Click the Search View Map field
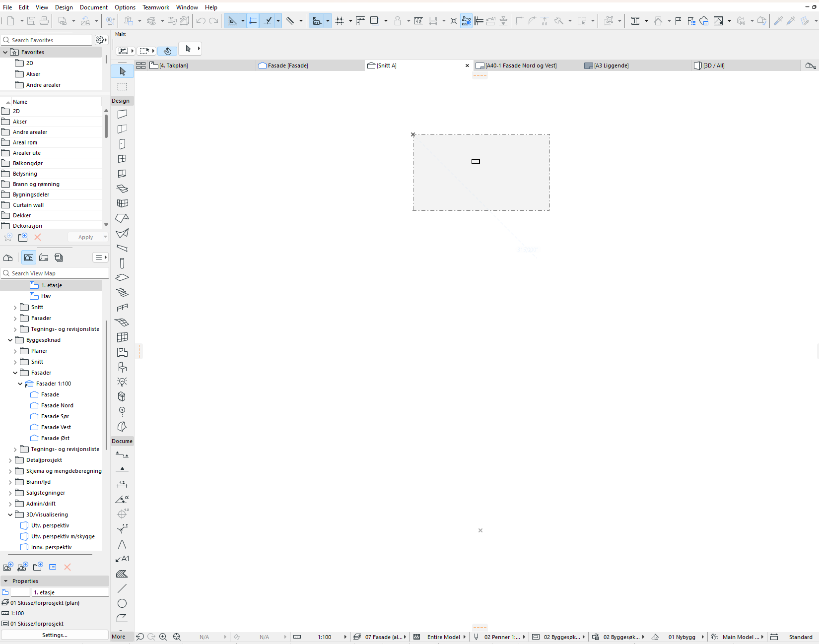The image size is (819, 644). pyautogui.click(x=57, y=273)
